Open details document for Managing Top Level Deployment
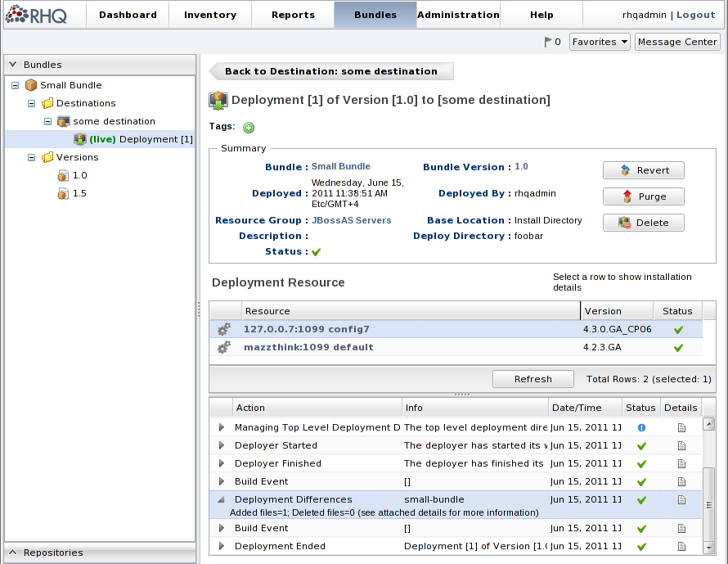Image resolution: width=728 pixels, height=564 pixels. pos(681,427)
